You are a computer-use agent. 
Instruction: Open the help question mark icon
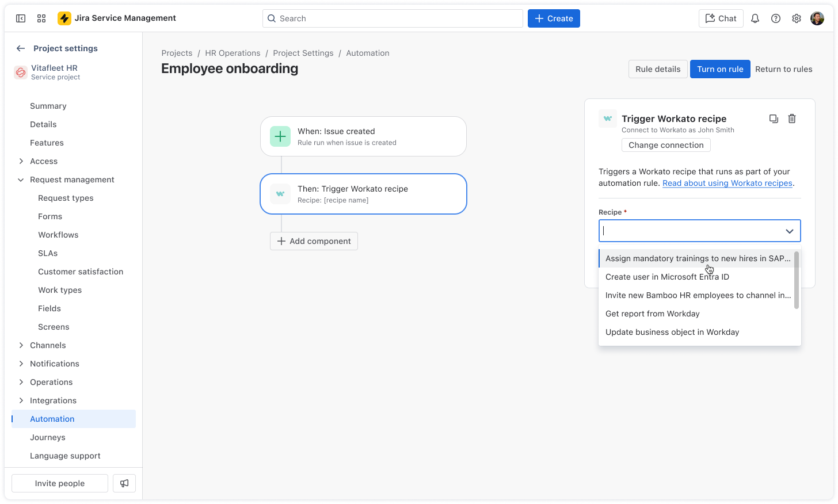pos(776,18)
